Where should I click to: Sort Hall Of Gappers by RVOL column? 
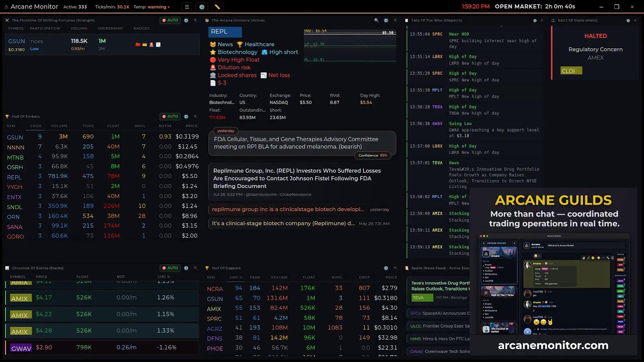click(337, 277)
